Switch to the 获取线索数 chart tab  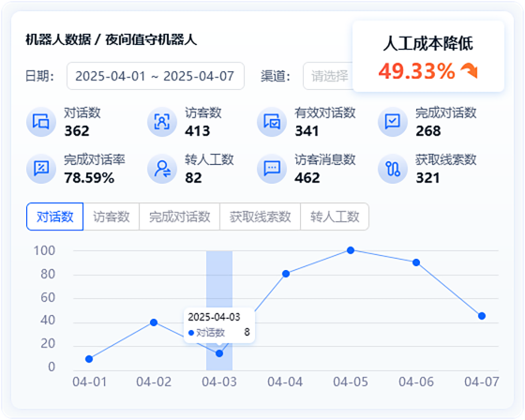(x=261, y=217)
